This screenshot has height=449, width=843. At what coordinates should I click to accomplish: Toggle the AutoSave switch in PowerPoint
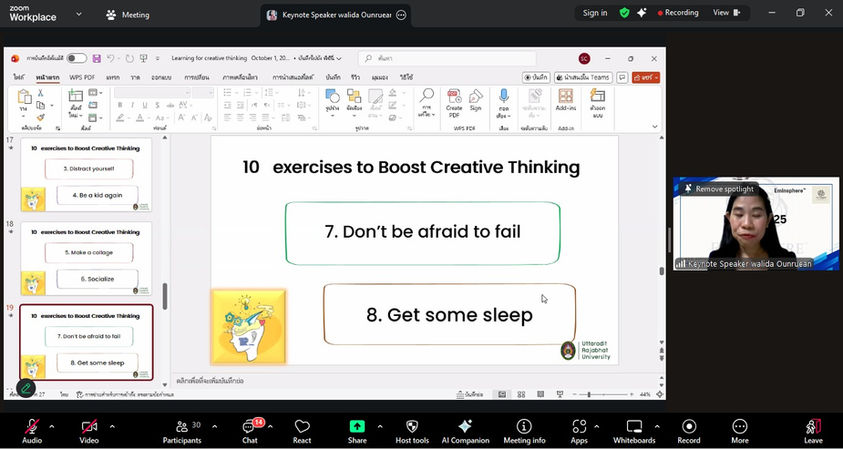point(76,58)
